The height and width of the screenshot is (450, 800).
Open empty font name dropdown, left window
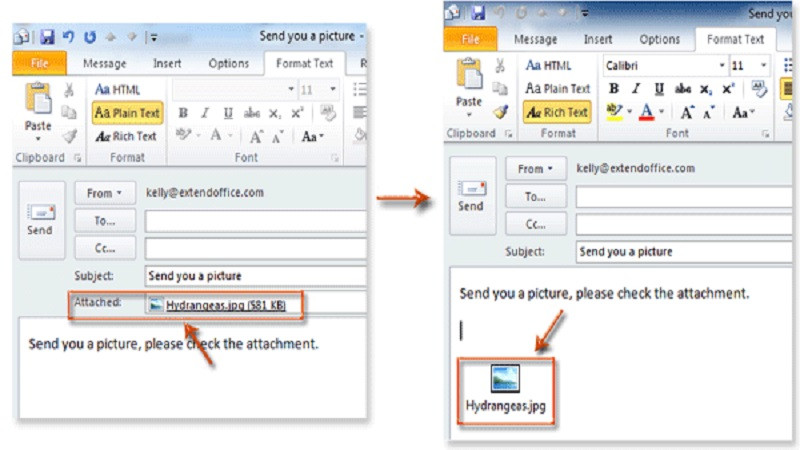pyautogui.click(x=291, y=89)
